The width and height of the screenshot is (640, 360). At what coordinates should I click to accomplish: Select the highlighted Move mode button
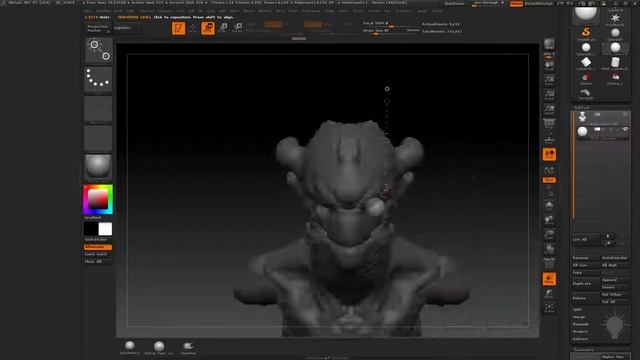[208, 28]
